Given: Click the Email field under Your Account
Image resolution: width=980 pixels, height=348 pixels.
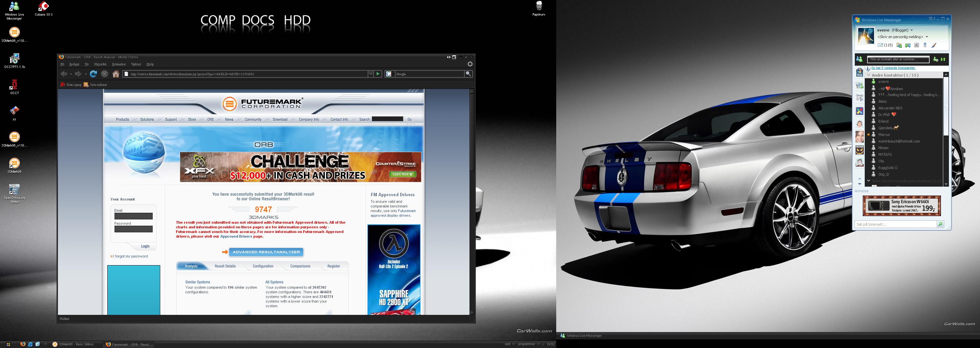Looking at the screenshot, I should point(133,216).
